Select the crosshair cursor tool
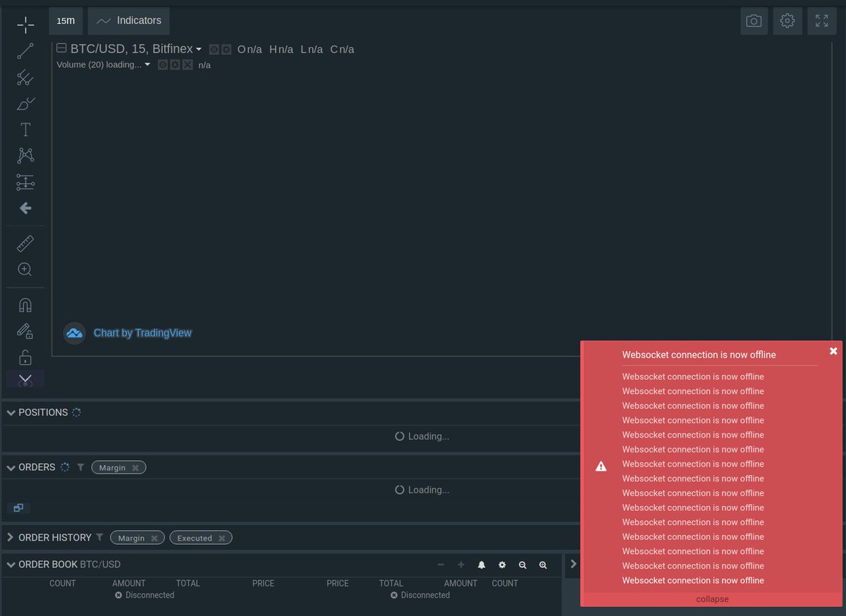The width and height of the screenshot is (846, 616). tap(25, 25)
